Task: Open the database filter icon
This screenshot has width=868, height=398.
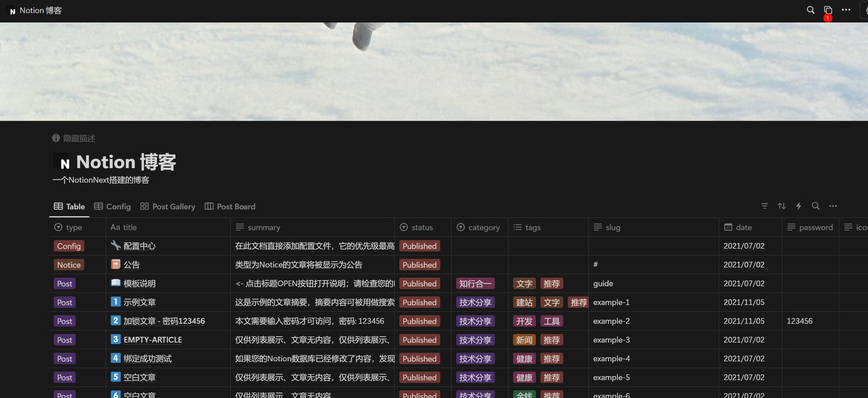Action: (764, 206)
